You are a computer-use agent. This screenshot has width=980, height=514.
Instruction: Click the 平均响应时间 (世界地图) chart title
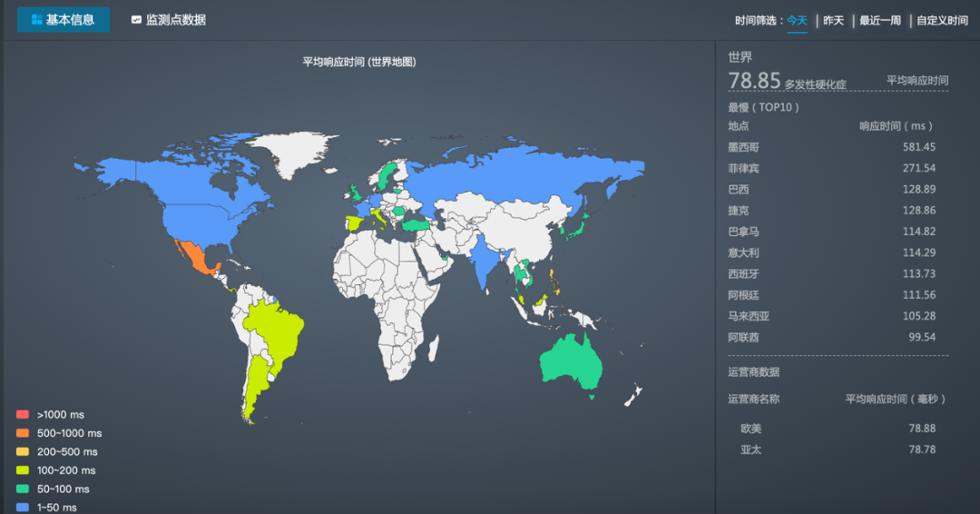tap(359, 62)
